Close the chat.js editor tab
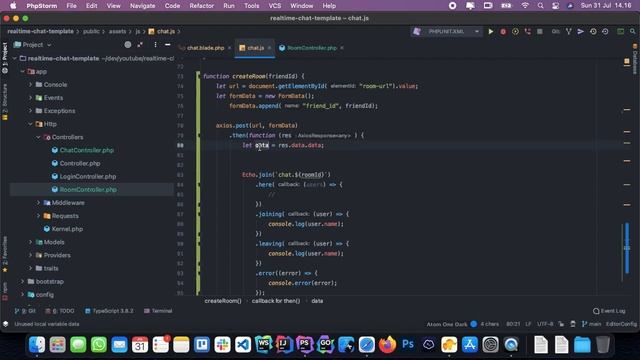The height and width of the screenshot is (360, 640). pos(269,48)
